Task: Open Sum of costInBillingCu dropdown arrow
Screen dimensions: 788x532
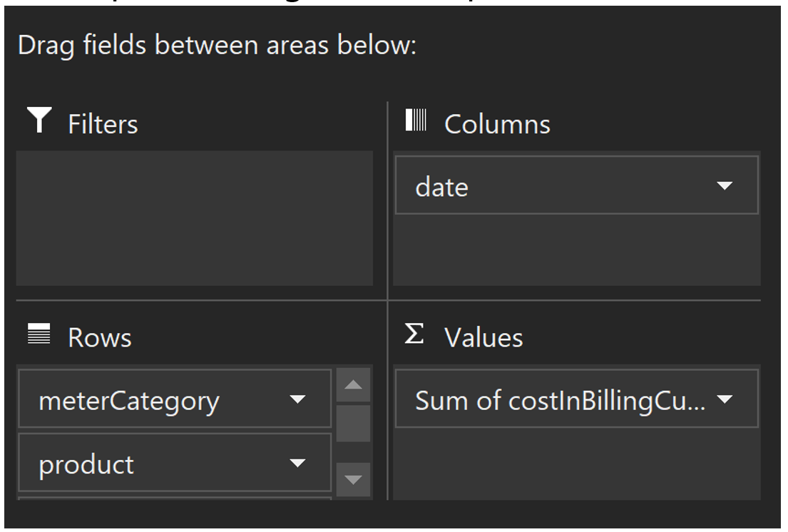Action: [724, 401]
